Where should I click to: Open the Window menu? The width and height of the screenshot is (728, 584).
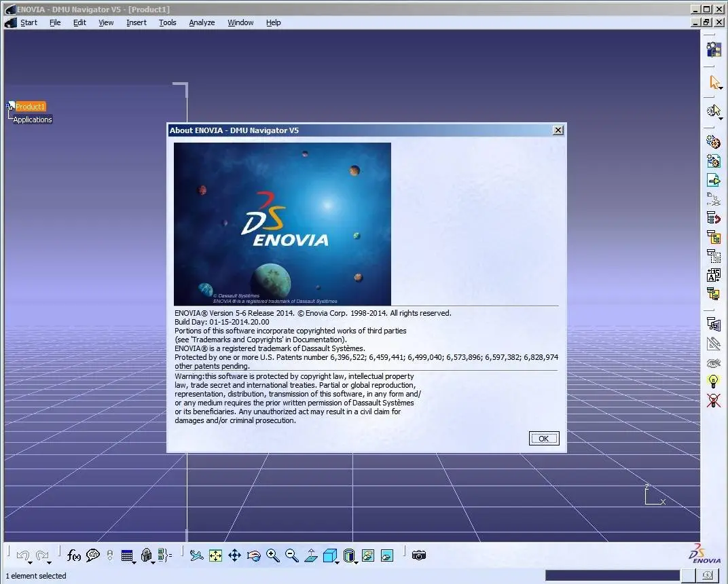pyautogui.click(x=240, y=22)
